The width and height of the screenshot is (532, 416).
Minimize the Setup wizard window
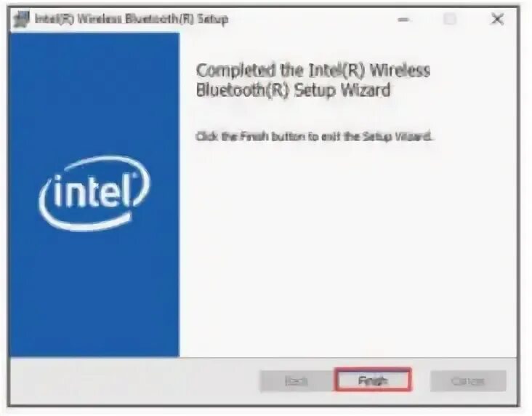tap(403, 20)
